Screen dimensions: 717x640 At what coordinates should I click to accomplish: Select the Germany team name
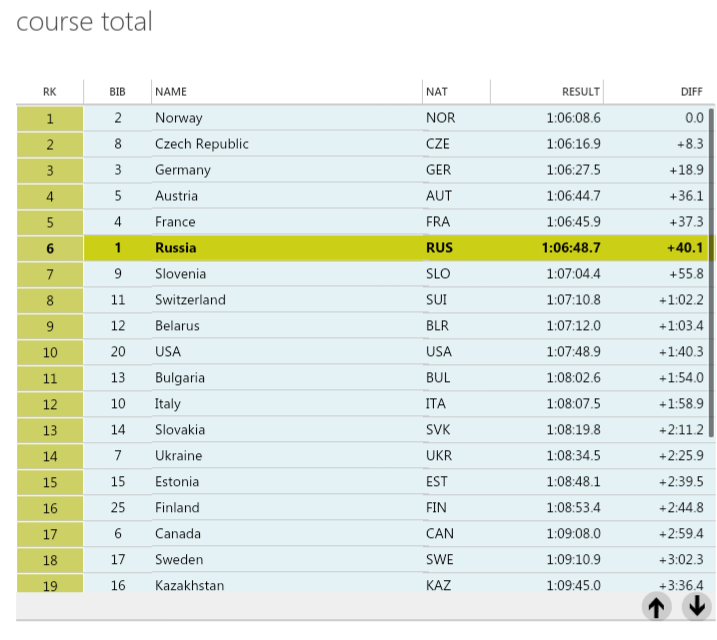[x=183, y=170]
